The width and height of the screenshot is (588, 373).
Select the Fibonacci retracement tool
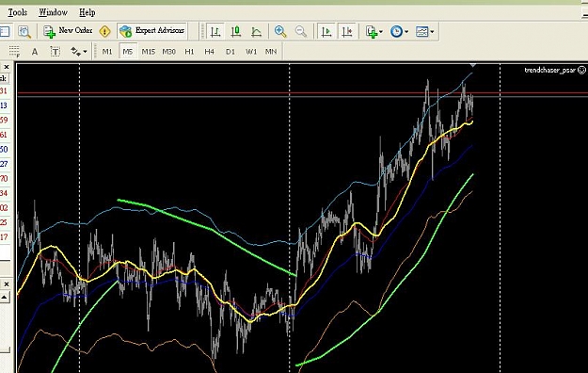tap(14, 52)
